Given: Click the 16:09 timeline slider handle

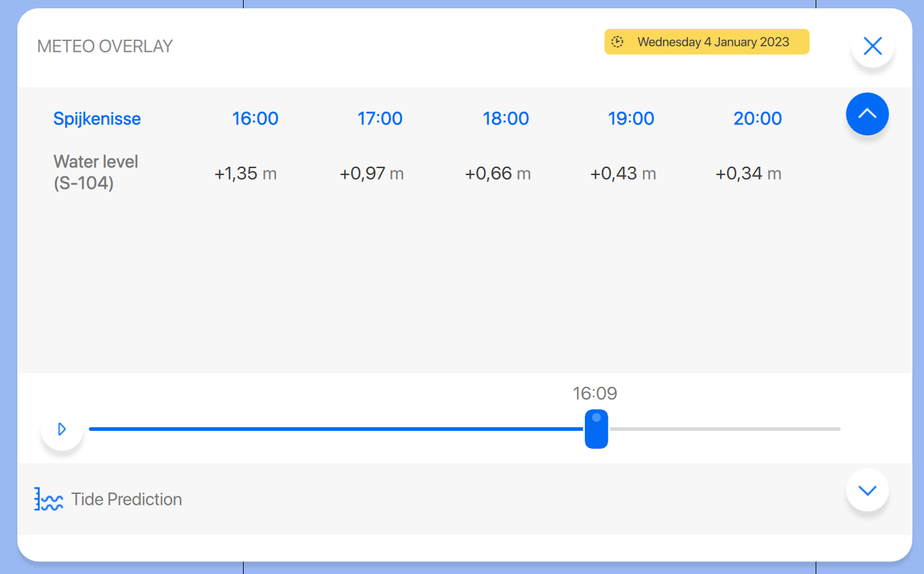Looking at the screenshot, I should pos(596,429).
